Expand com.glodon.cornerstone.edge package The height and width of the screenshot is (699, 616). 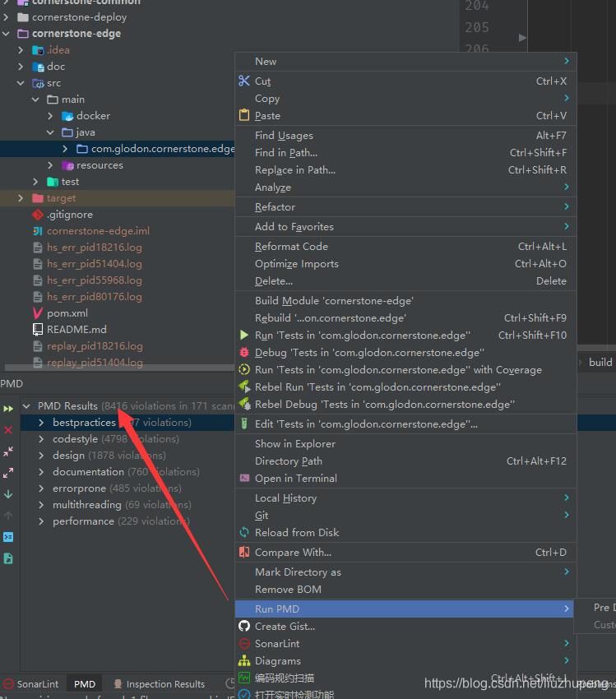(65, 149)
